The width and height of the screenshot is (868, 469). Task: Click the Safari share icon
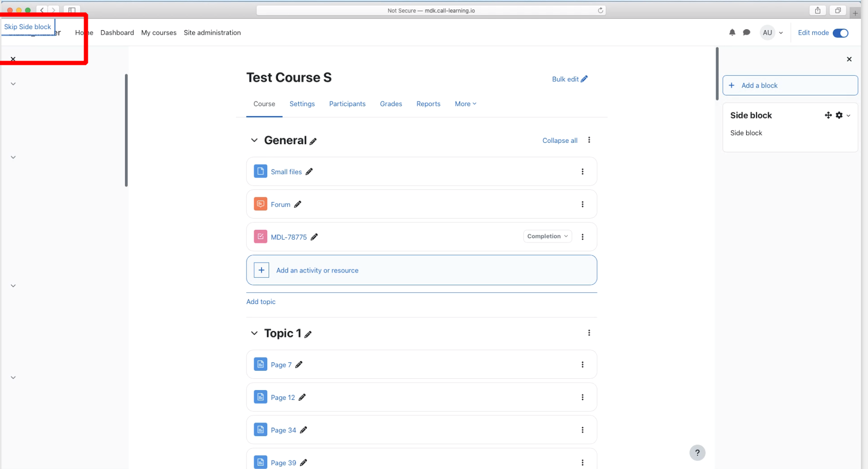tap(818, 10)
